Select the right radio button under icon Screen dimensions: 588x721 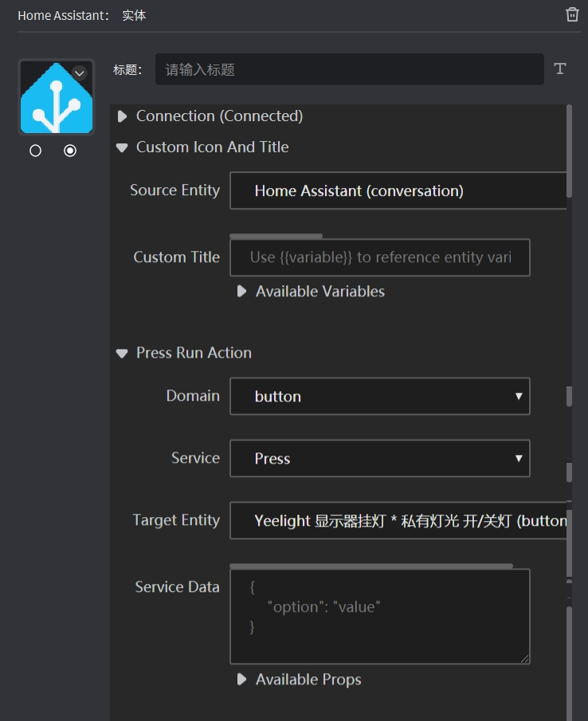[70, 151]
